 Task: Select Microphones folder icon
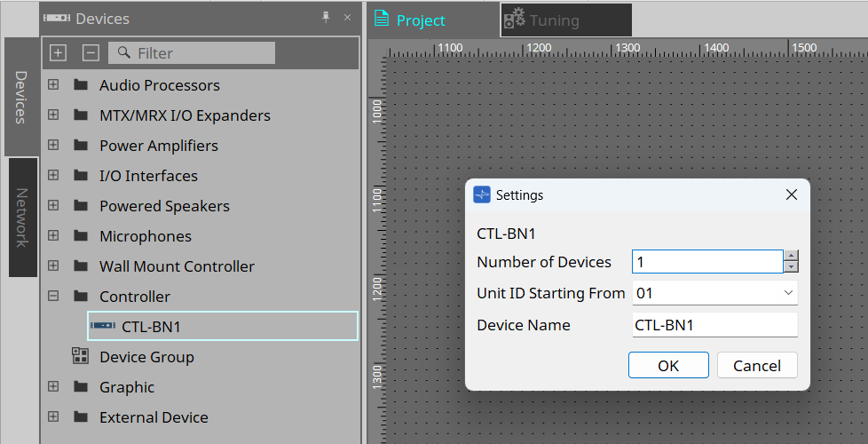click(x=81, y=235)
